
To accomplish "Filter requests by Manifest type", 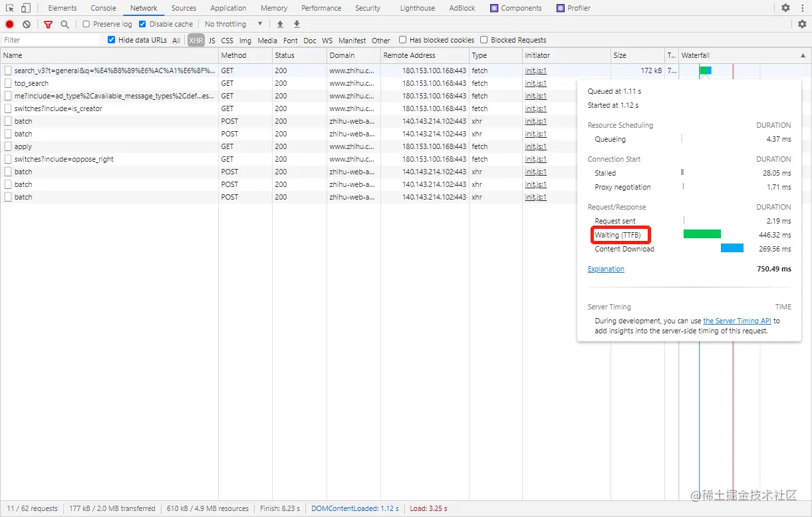I will (352, 41).
